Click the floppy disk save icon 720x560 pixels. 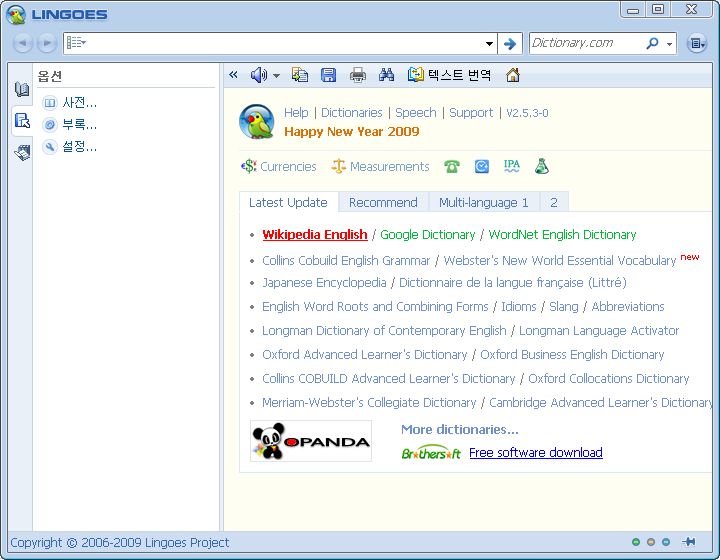pos(328,75)
